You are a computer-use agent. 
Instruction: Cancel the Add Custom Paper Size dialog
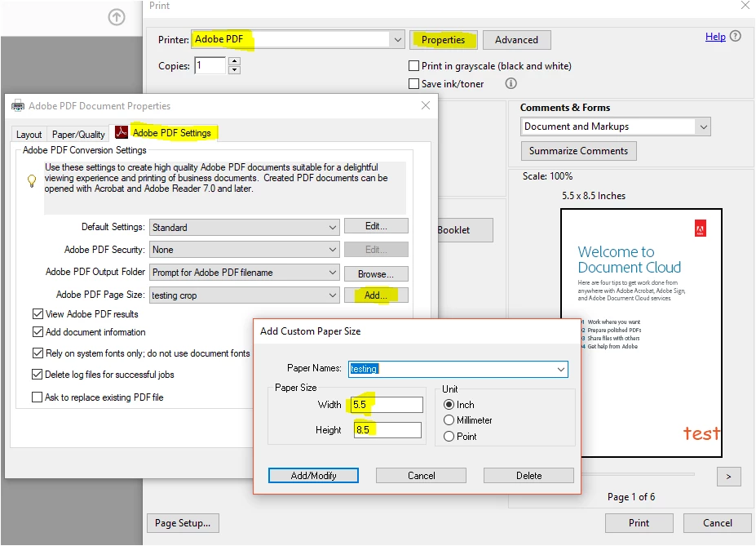tap(421, 476)
